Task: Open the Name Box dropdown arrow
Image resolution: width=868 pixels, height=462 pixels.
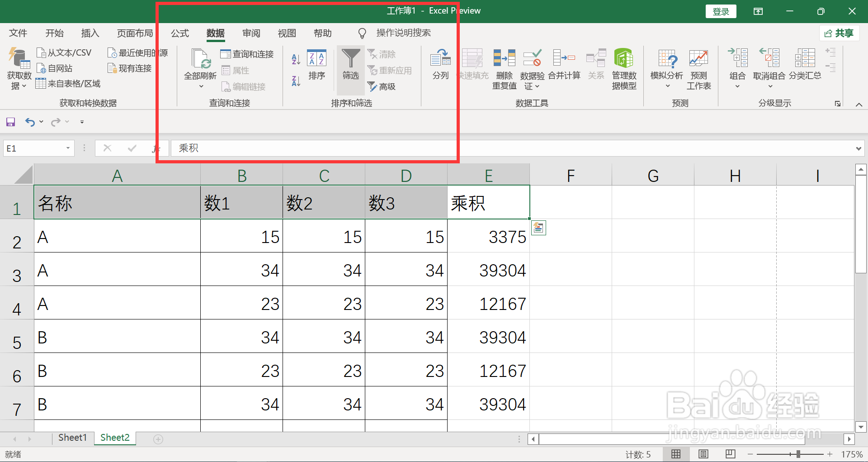Action: (67, 148)
